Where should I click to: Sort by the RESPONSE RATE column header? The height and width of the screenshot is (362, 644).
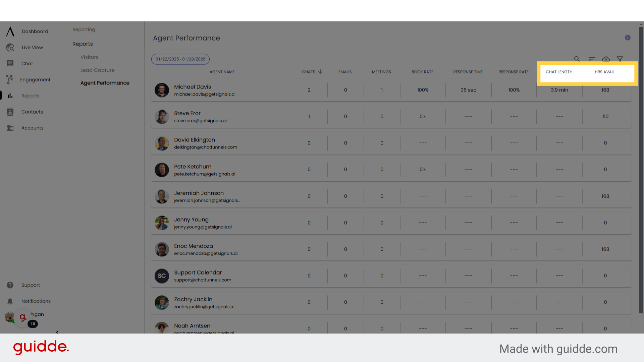coord(514,72)
